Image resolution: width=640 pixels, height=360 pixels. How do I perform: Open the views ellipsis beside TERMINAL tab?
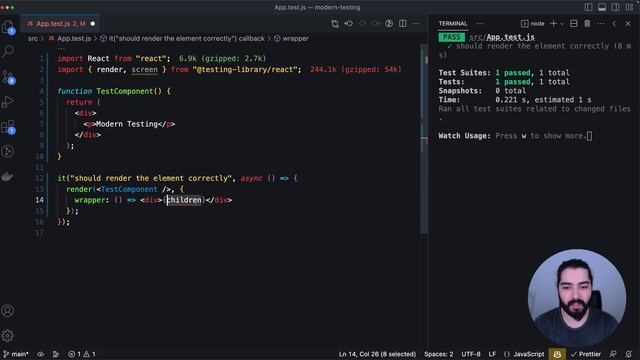point(480,24)
